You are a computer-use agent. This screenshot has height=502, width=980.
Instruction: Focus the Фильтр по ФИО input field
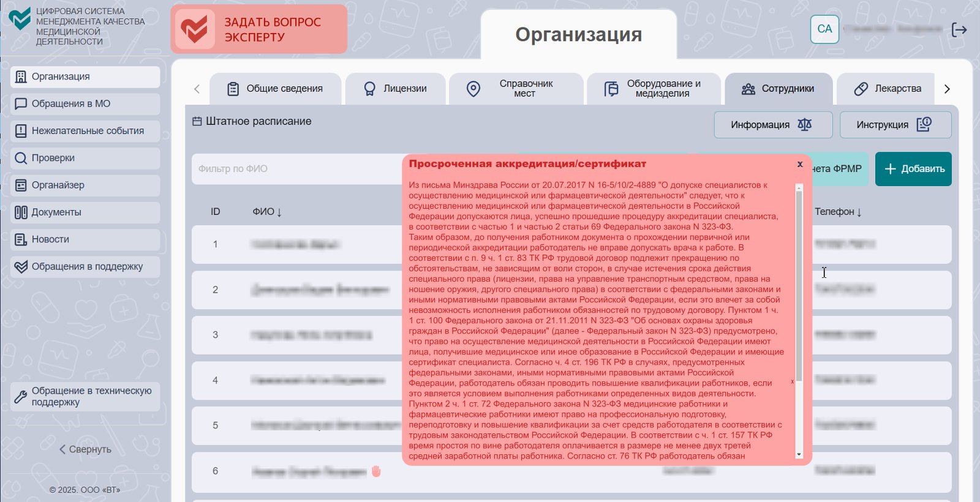point(297,169)
